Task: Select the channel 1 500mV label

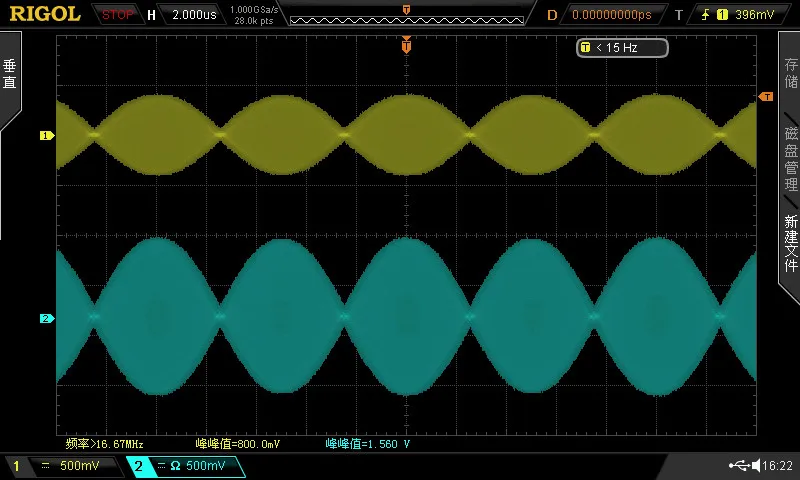Action: [x=80, y=466]
